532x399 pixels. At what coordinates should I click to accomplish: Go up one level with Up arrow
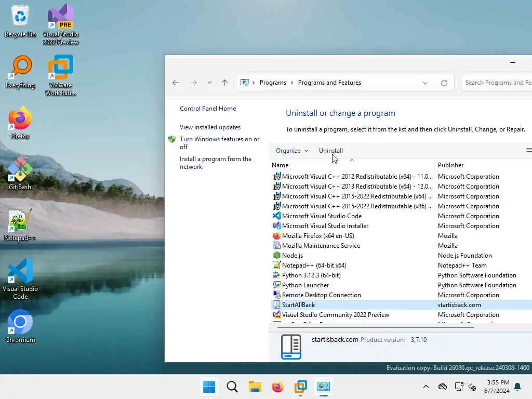[x=224, y=83]
